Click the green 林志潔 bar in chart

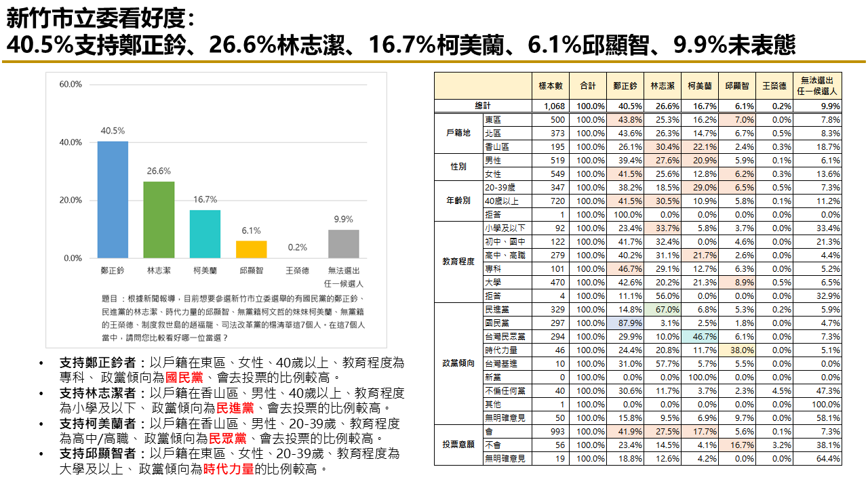[x=159, y=220]
